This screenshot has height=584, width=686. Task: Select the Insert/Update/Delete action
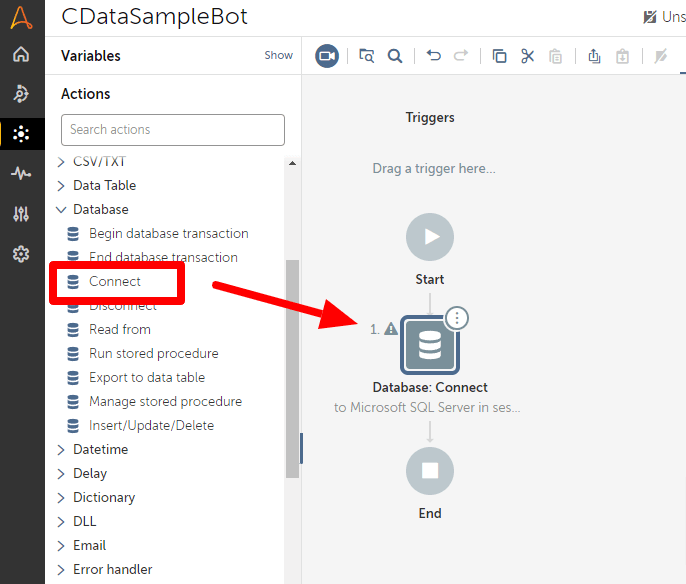pos(151,425)
